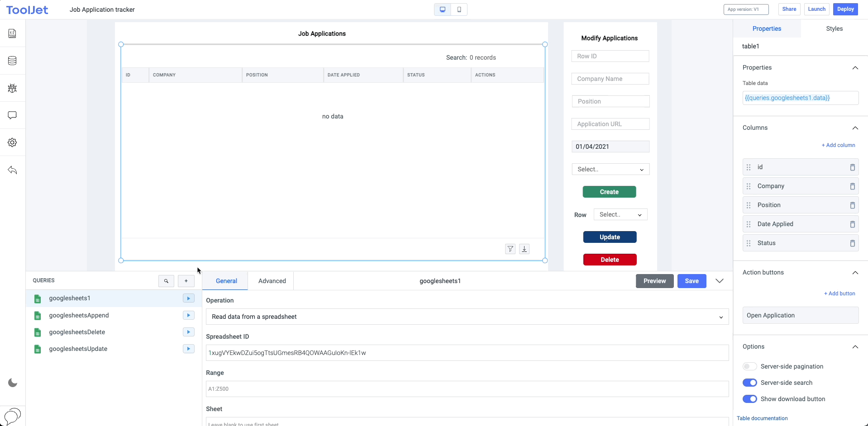Enable Server-side pagination

749,366
